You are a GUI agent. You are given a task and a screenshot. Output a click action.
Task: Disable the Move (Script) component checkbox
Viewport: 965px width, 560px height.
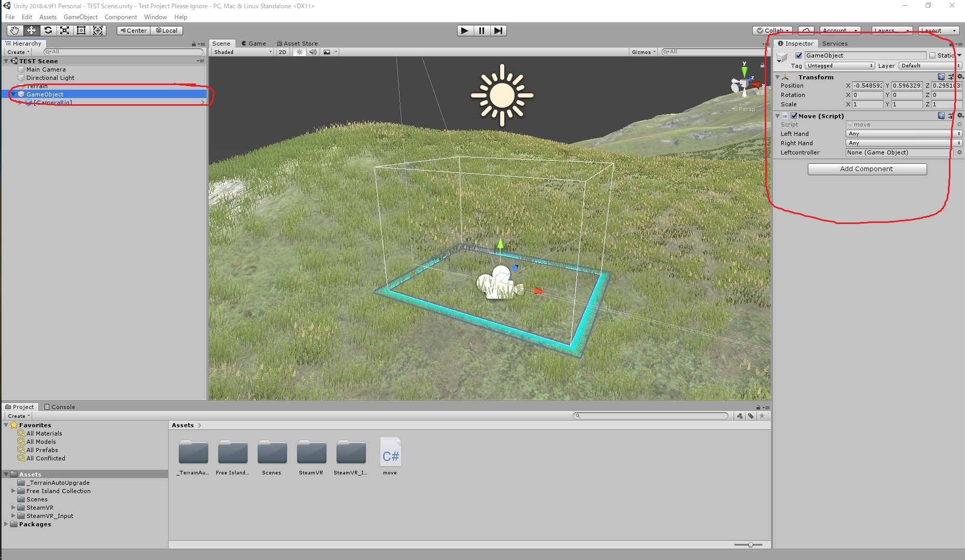point(794,116)
